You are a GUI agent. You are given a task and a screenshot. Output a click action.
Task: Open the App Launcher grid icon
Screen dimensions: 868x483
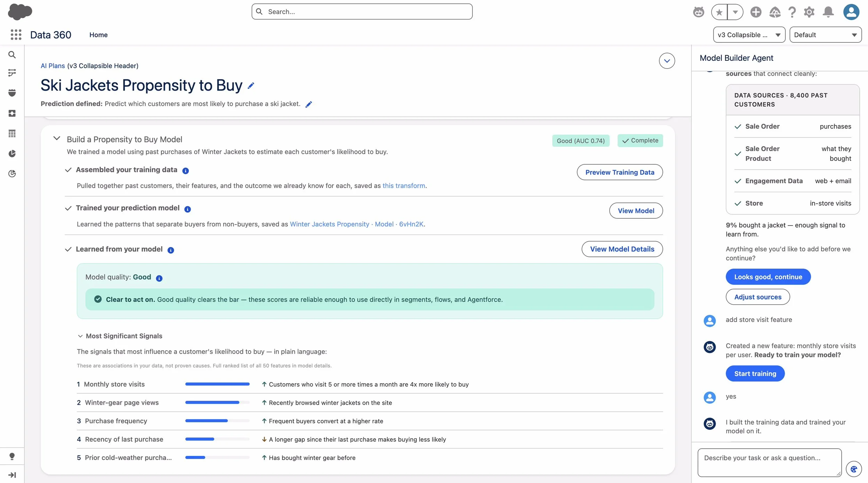tap(16, 35)
